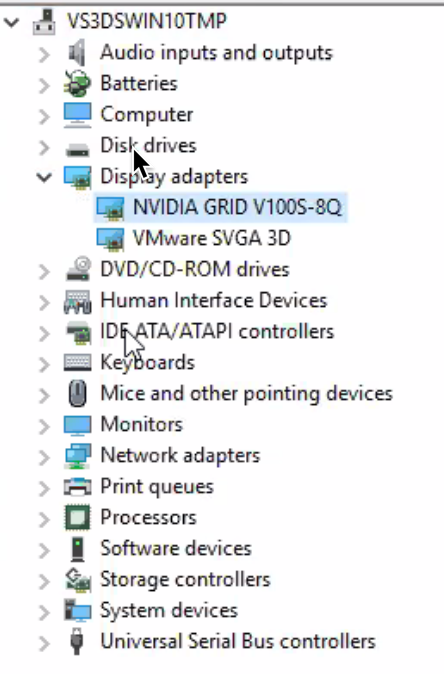
Task: Select the Monitors category label
Action: point(142,425)
